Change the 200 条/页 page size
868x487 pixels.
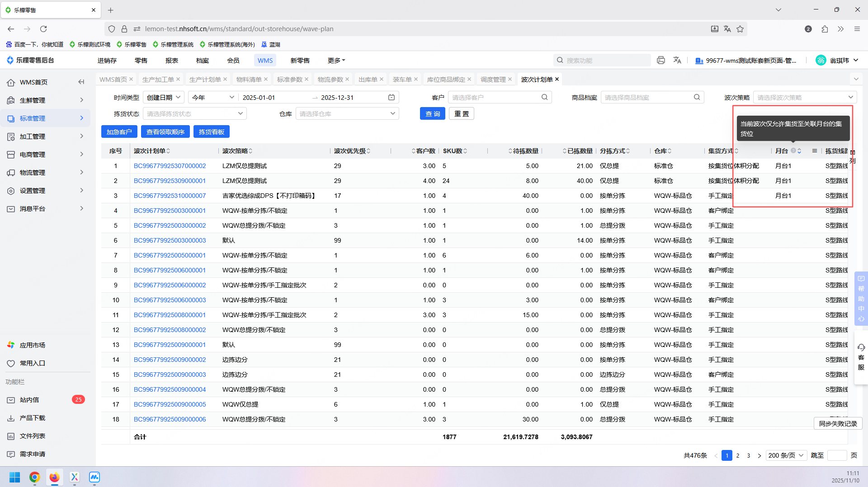(786, 455)
